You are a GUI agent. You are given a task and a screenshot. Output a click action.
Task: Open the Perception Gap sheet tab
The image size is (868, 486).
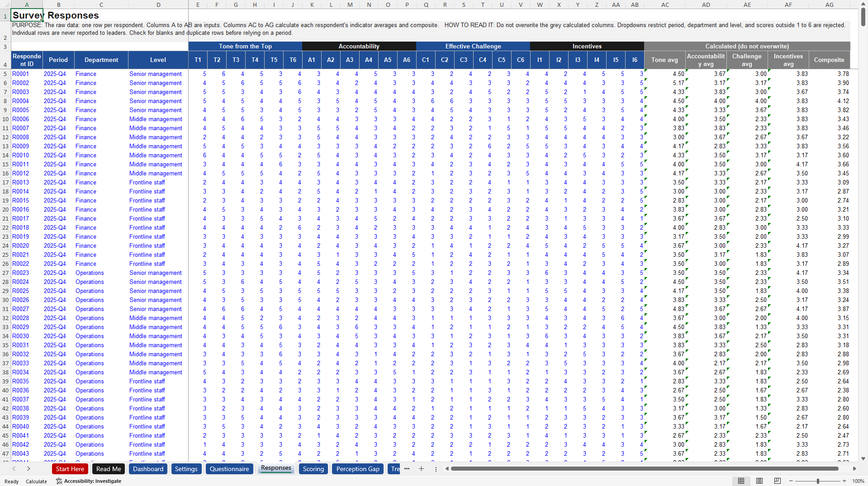[x=358, y=469]
